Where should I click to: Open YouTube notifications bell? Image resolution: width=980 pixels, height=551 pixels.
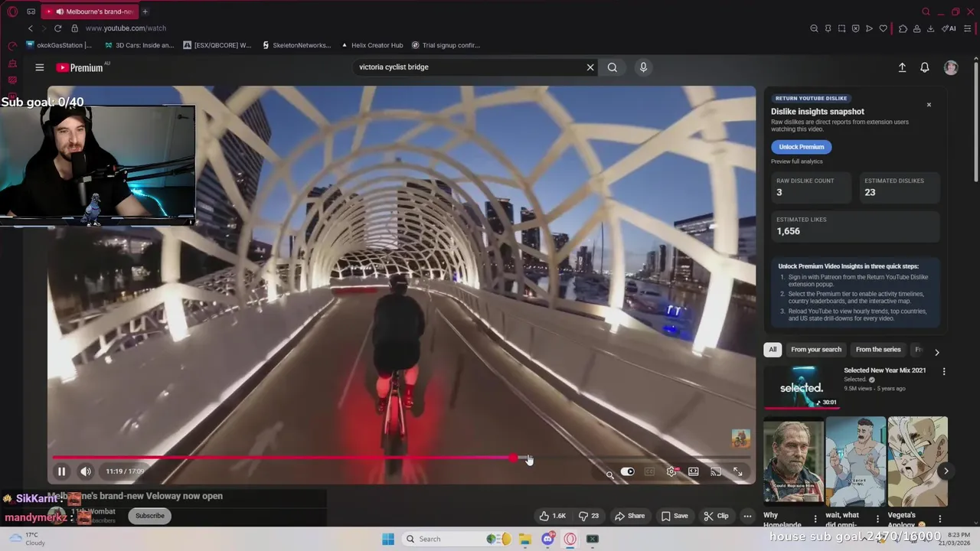(925, 67)
